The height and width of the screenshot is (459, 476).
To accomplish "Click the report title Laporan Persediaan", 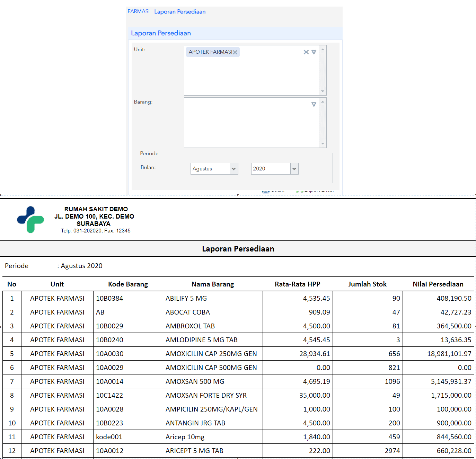I will click(x=238, y=249).
